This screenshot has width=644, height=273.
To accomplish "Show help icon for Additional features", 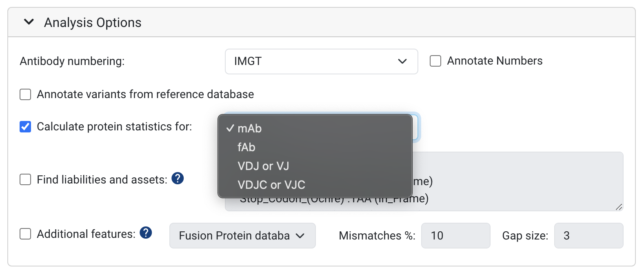I will point(146,233).
